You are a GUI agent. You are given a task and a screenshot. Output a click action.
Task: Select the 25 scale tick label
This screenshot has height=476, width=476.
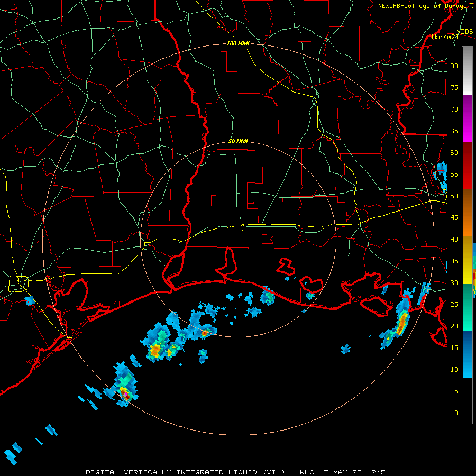pyautogui.click(x=454, y=305)
